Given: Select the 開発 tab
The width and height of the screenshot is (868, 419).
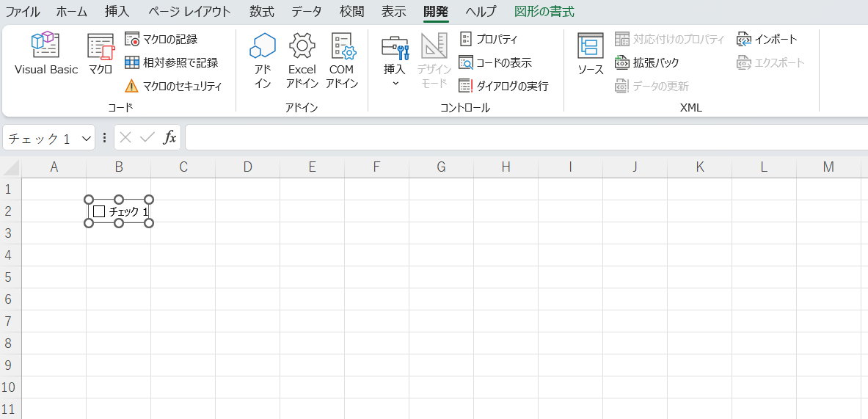Looking at the screenshot, I should (x=437, y=11).
